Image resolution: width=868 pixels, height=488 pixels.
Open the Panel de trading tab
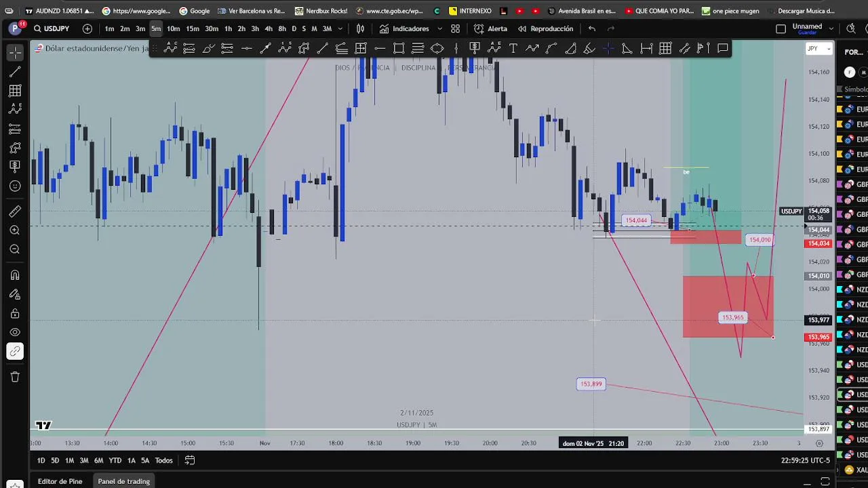pyautogui.click(x=123, y=481)
